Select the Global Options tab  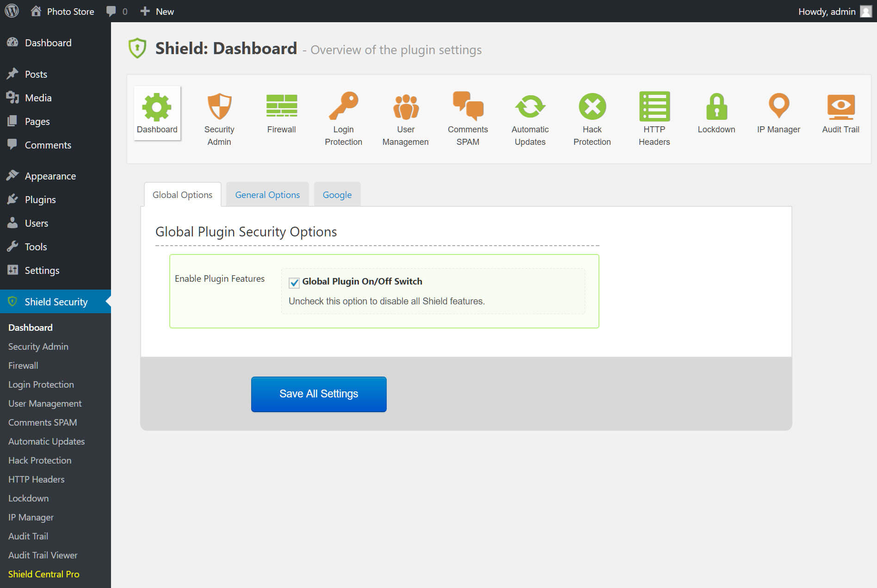tap(182, 195)
